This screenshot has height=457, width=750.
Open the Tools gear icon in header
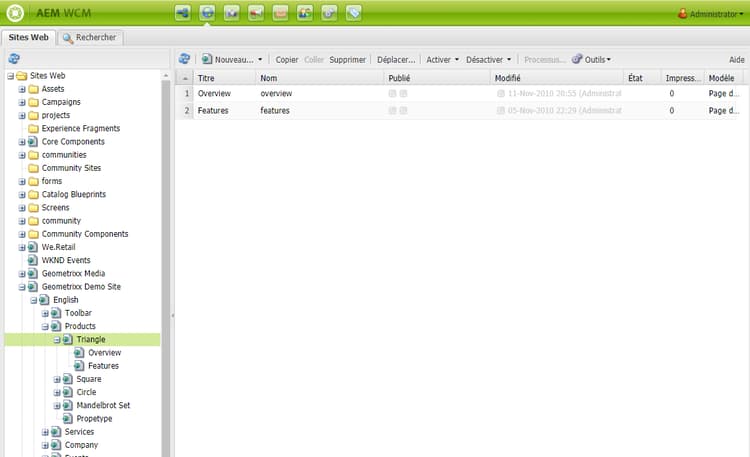click(329, 13)
